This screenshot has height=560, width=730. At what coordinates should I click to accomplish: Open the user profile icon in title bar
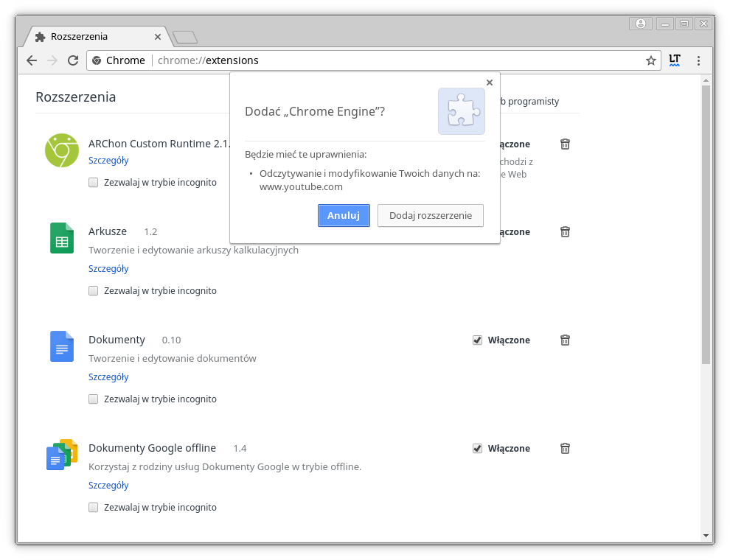coord(641,24)
